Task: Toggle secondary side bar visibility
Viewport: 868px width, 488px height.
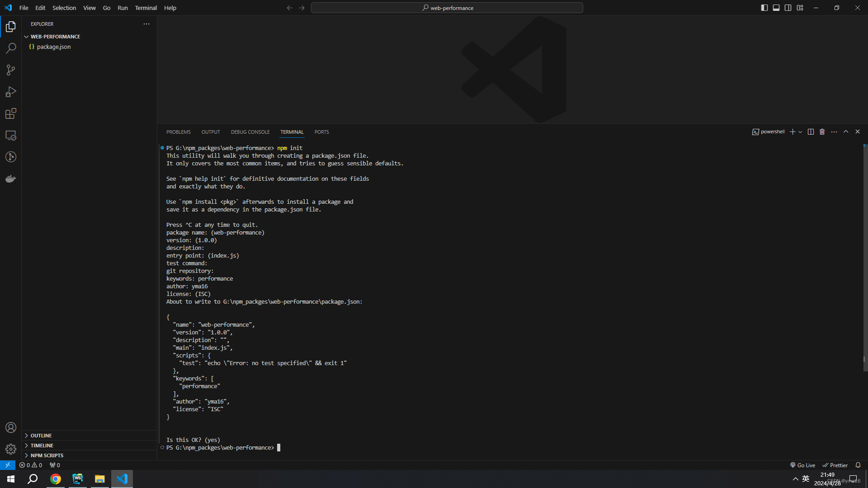Action: [788, 8]
